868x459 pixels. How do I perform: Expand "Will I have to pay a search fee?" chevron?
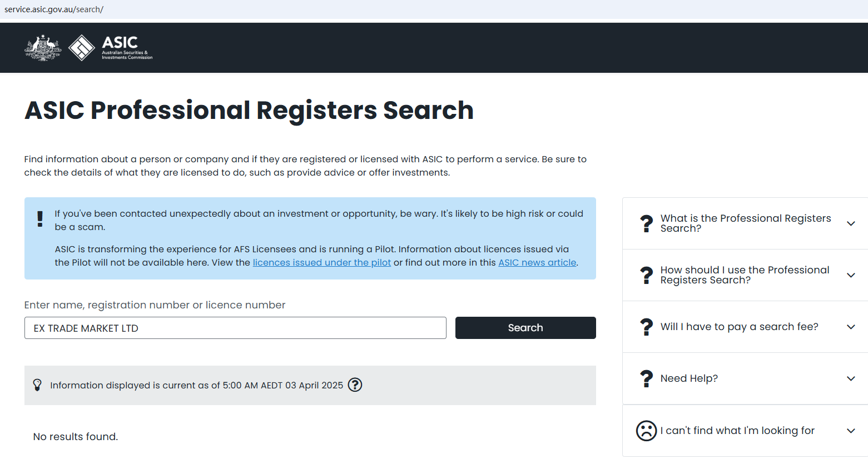pyautogui.click(x=850, y=327)
